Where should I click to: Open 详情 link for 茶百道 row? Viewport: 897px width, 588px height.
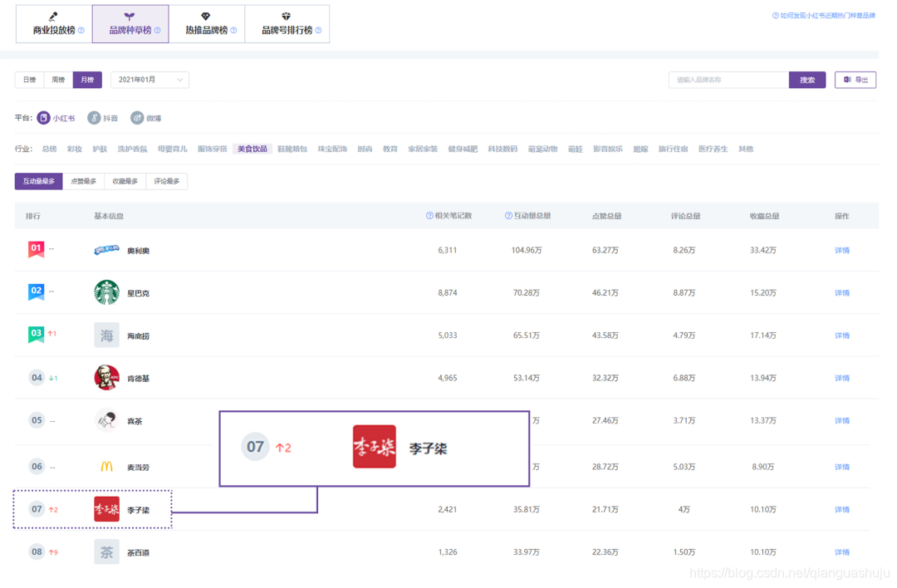(x=842, y=552)
